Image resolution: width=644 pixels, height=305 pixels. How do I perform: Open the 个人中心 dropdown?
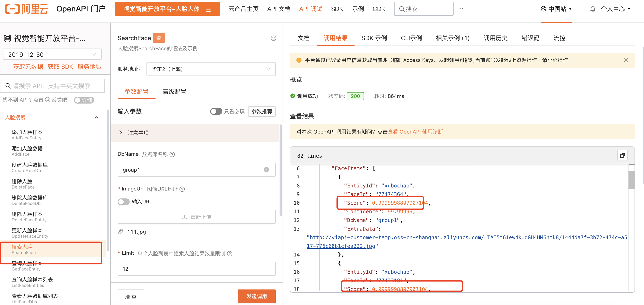click(615, 9)
